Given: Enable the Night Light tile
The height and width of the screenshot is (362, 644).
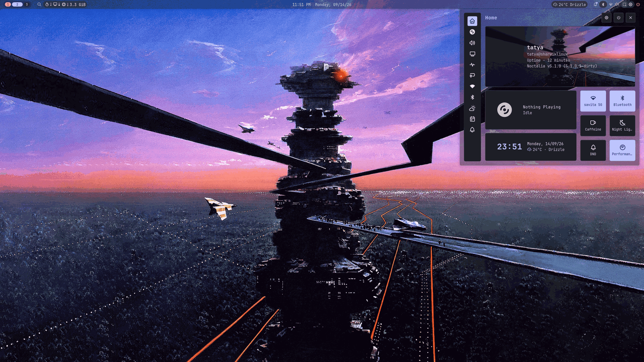Looking at the screenshot, I should click(622, 125).
